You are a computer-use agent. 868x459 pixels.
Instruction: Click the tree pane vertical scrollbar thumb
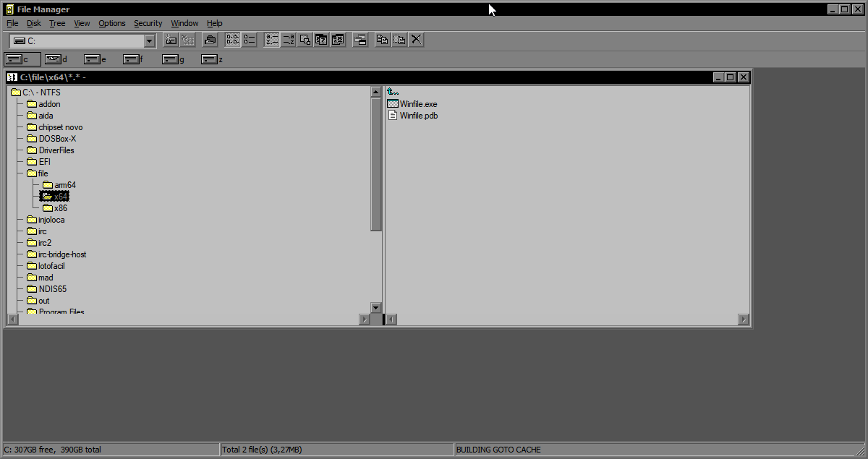coord(375,164)
